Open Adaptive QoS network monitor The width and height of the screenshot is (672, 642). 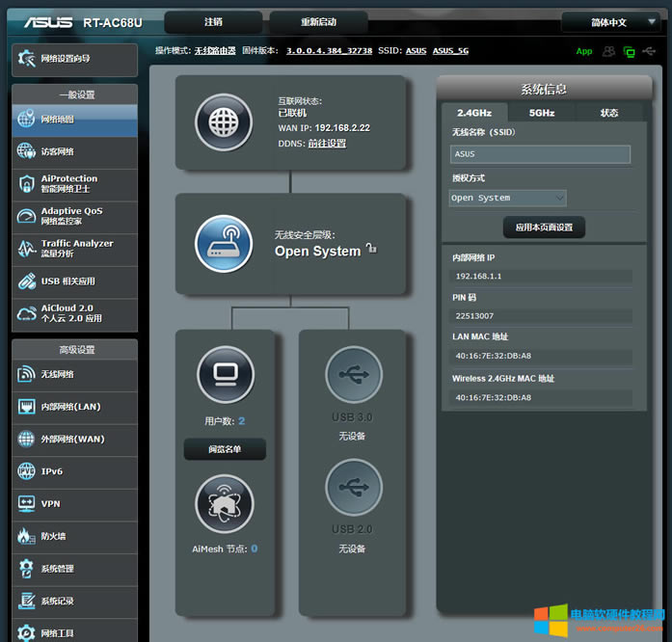(x=74, y=216)
